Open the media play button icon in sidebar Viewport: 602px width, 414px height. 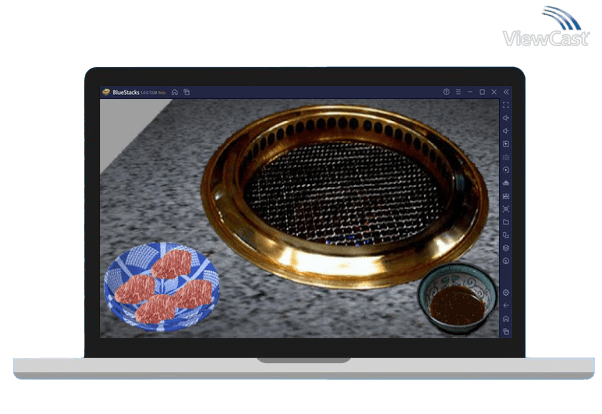pos(506,144)
